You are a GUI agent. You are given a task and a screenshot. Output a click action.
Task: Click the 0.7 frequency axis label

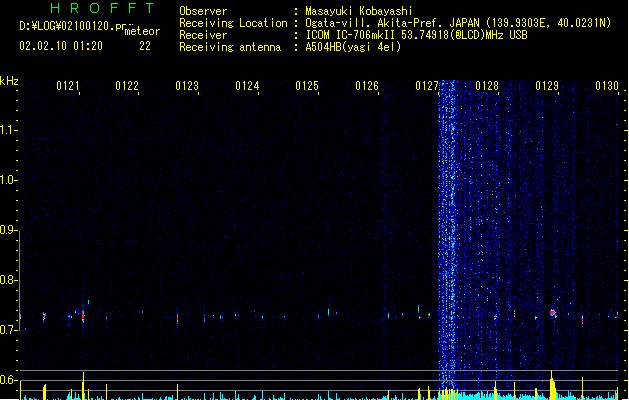pos(7,330)
